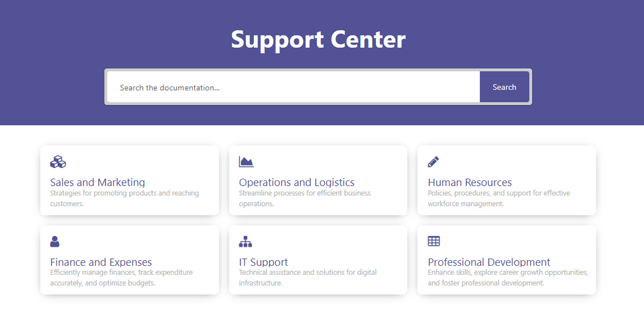Click the Professional Development description text

(x=507, y=278)
